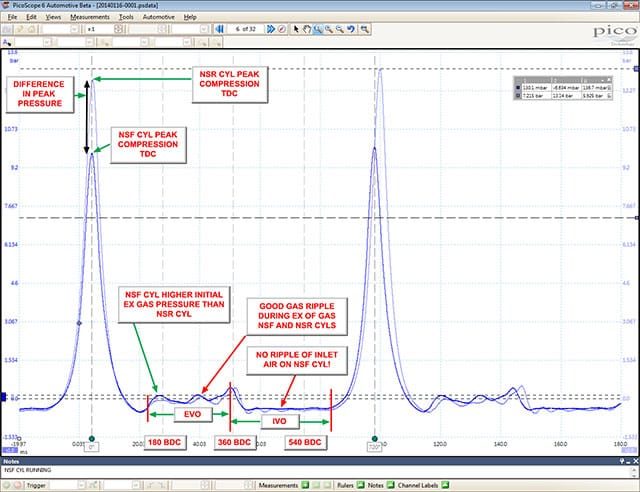Select the lower signal ruler handle at right edge

[x=637, y=218]
